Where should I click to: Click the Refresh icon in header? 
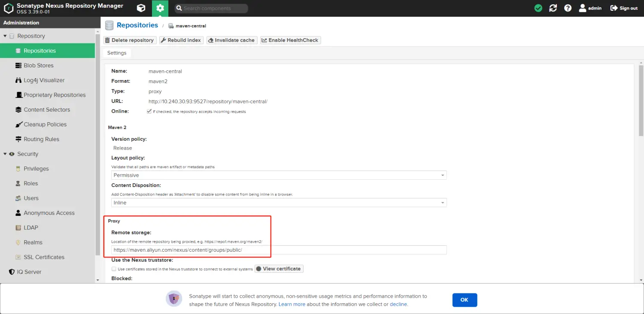[x=553, y=8]
